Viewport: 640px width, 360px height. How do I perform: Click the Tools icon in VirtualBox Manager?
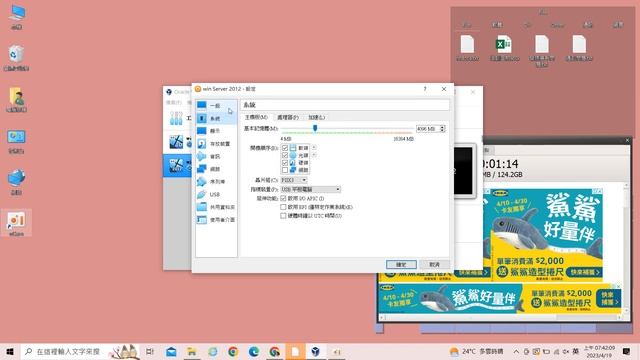tap(176, 118)
